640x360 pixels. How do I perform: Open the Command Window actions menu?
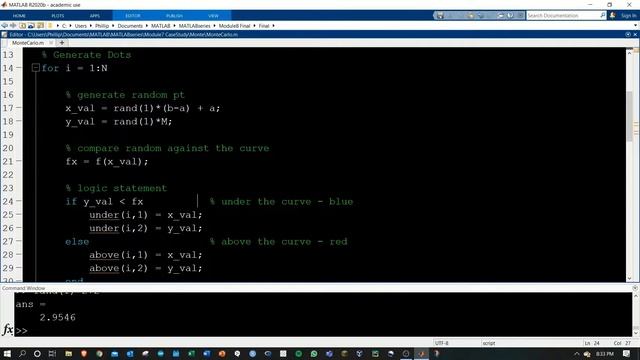(635, 288)
